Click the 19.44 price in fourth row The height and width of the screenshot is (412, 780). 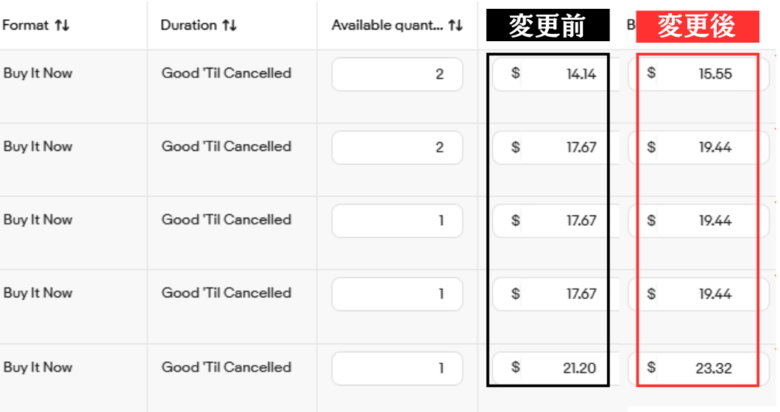pos(698,294)
